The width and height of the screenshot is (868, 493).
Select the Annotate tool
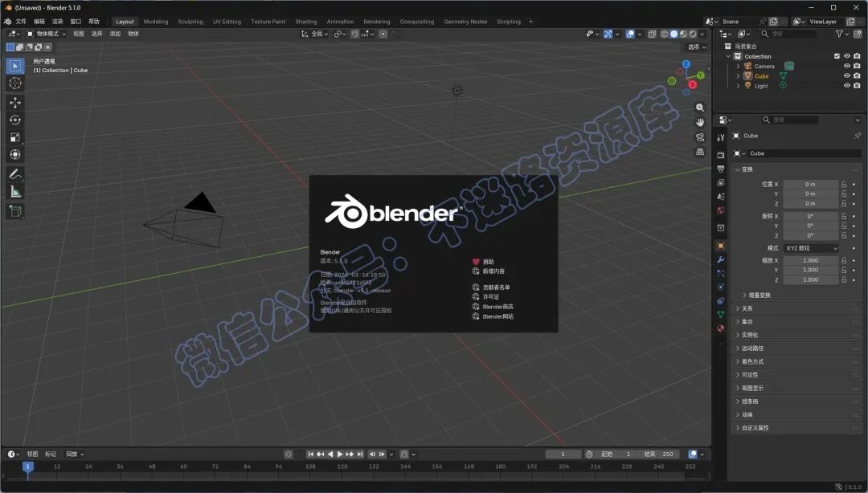pos(15,174)
